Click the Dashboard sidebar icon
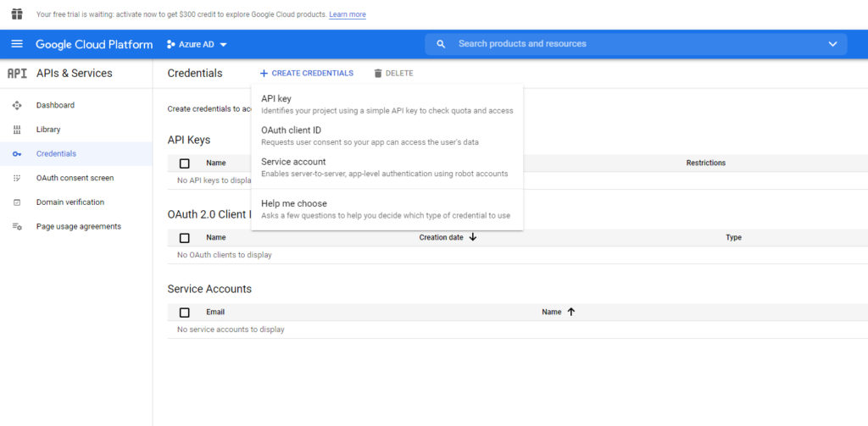 pyautogui.click(x=17, y=105)
